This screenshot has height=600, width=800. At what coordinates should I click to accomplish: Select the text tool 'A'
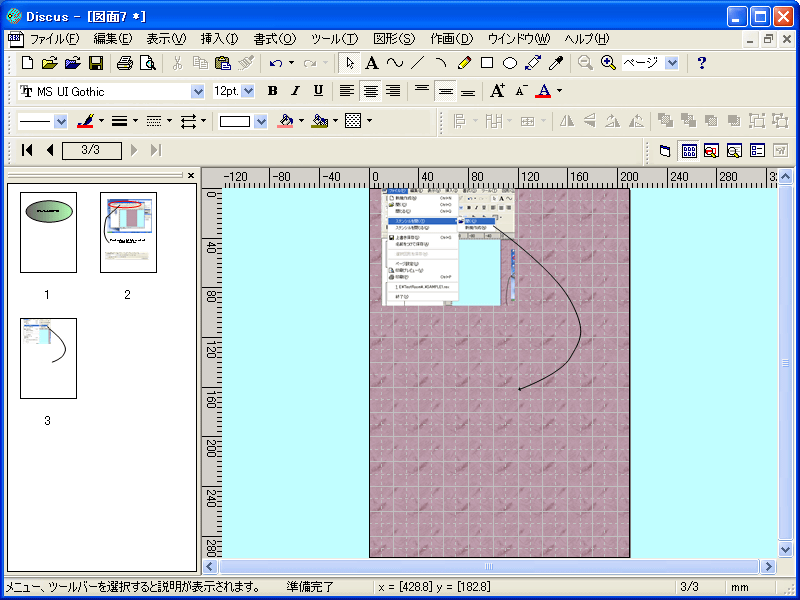tap(372, 63)
